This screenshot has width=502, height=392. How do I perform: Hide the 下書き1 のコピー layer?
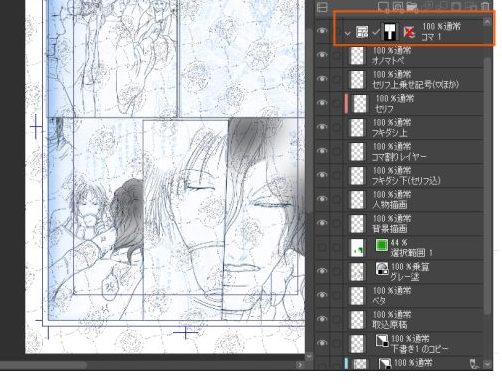coord(322,343)
